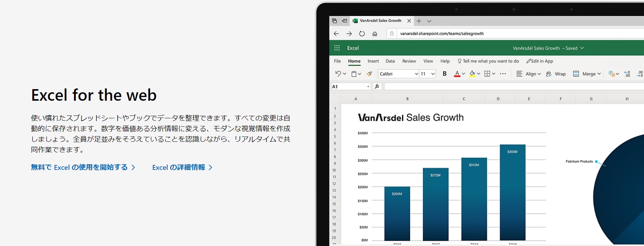This screenshot has width=644, height=246.
Task: Click the Merge cells icon
Action: click(576, 74)
